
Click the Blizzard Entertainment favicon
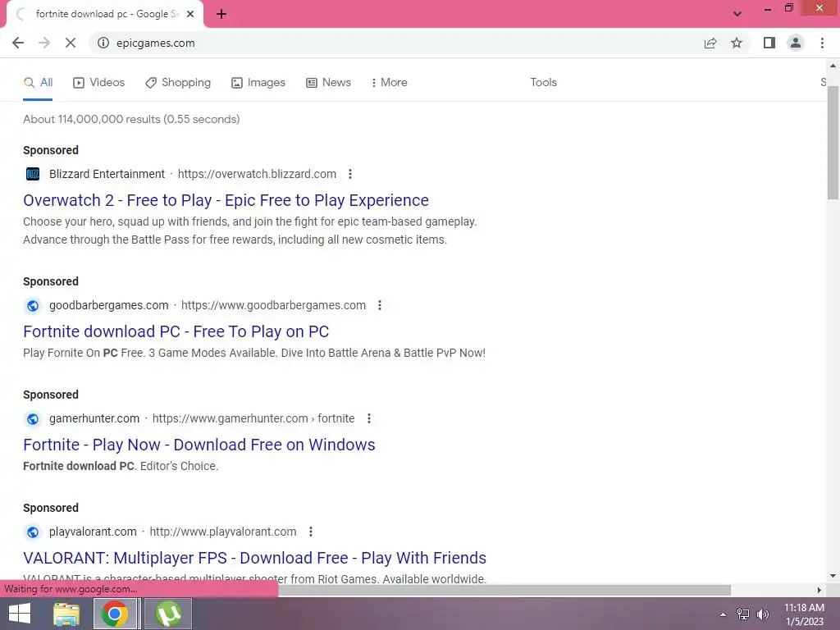point(33,174)
